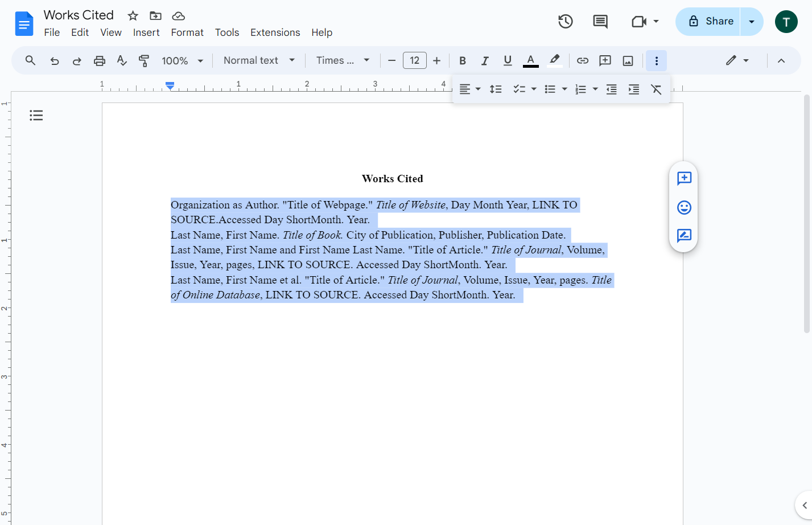Open the alignment options dropdown

(x=470, y=89)
